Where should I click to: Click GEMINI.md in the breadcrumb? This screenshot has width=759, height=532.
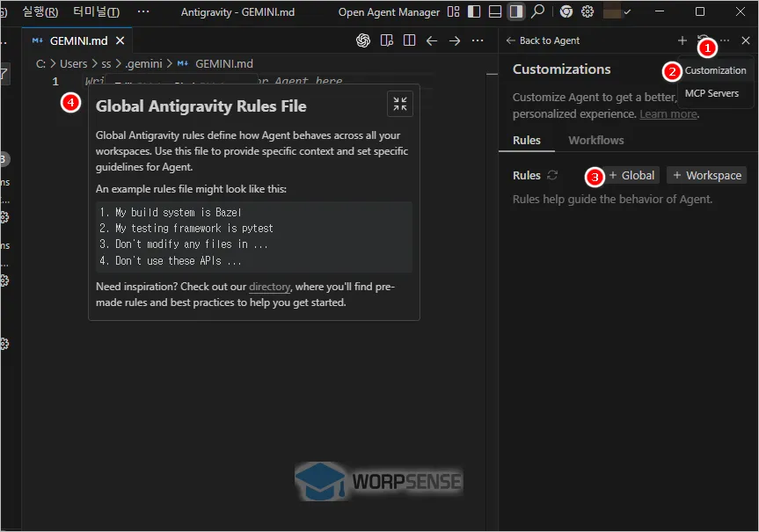(x=223, y=64)
